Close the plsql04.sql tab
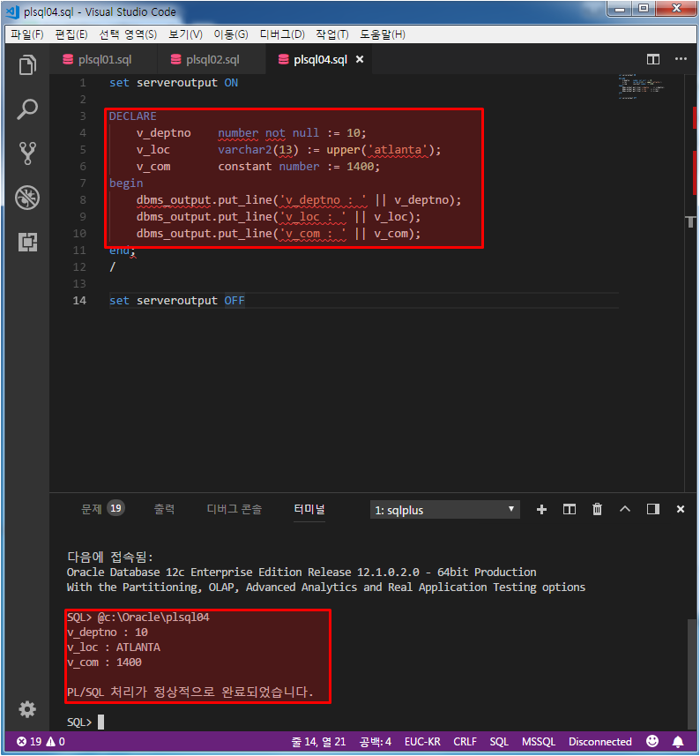Screen dimensions: 700x756 (x=360, y=59)
